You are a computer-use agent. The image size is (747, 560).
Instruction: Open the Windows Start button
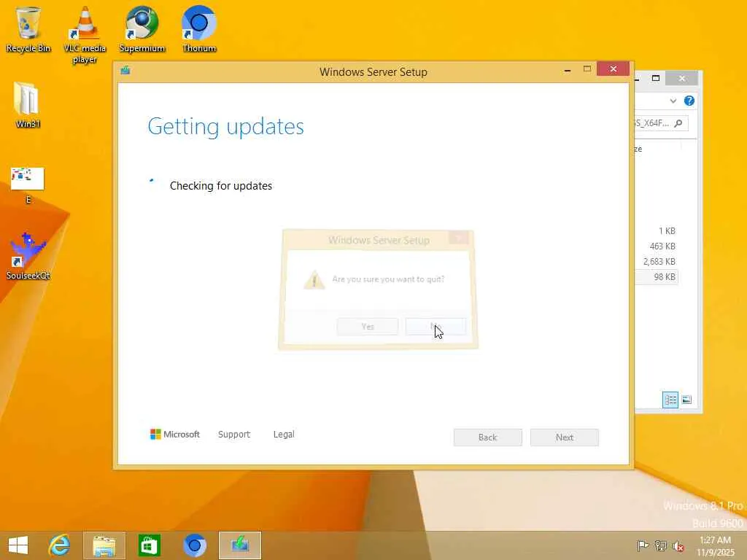click(18, 545)
